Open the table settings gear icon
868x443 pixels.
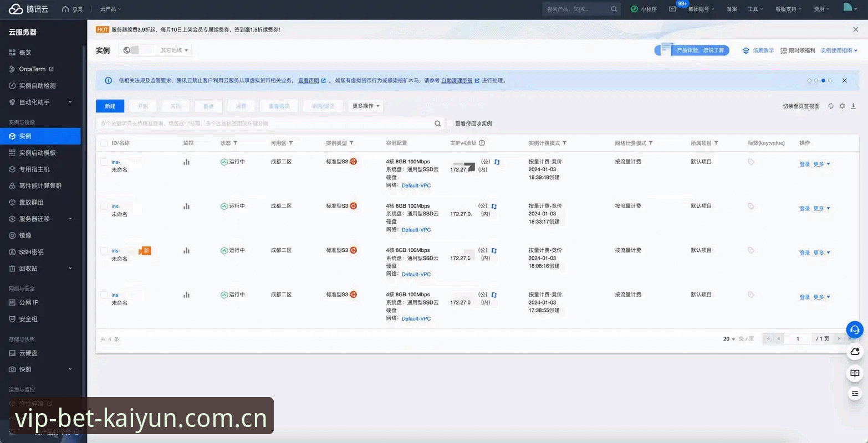pyautogui.click(x=842, y=106)
